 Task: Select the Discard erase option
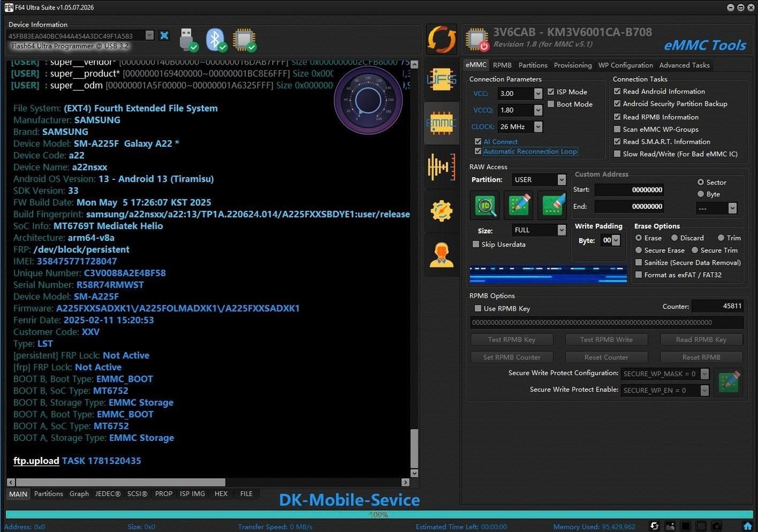pos(675,238)
